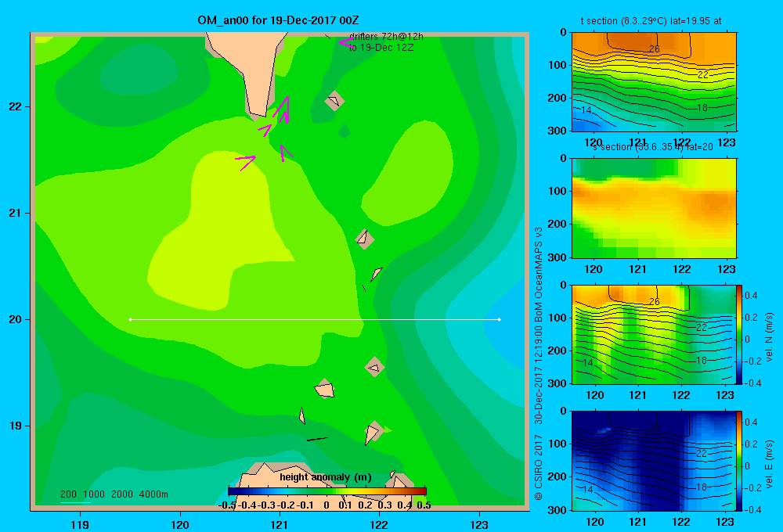This screenshot has height=532, width=783.
Task: Click the vertical CSIRO OceanMAPS copyright text
Action: [539, 363]
